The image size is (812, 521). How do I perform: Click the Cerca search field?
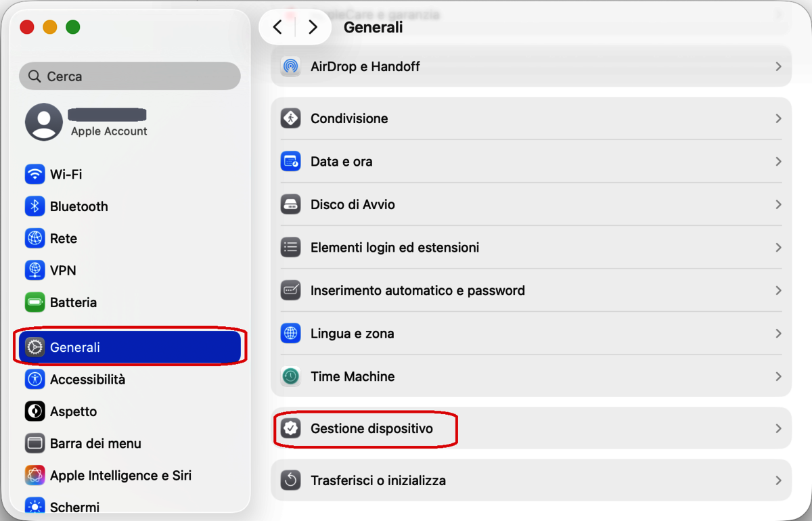click(130, 76)
